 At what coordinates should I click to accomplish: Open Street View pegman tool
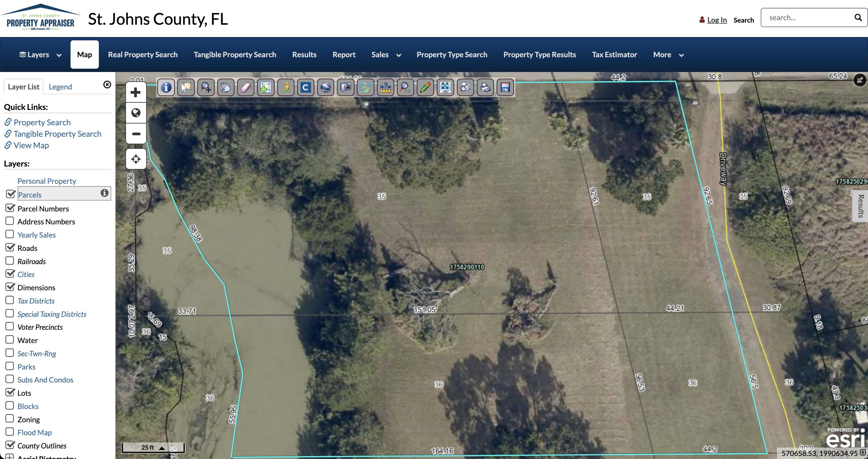pyautogui.click(x=286, y=88)
